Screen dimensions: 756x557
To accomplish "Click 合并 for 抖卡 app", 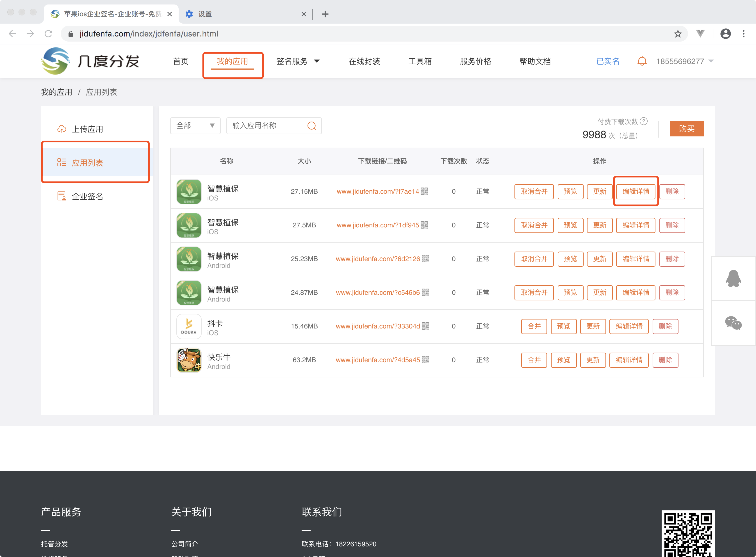I will tap(534, 326).
